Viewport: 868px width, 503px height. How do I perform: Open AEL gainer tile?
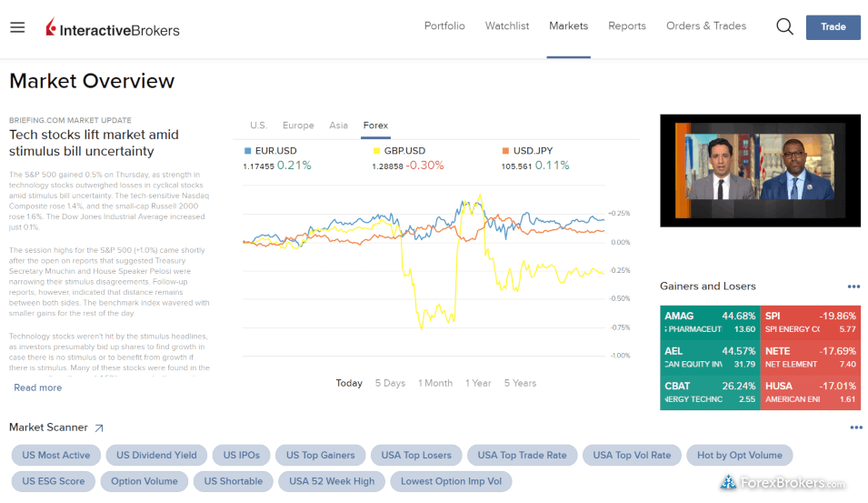click(710, 357)
